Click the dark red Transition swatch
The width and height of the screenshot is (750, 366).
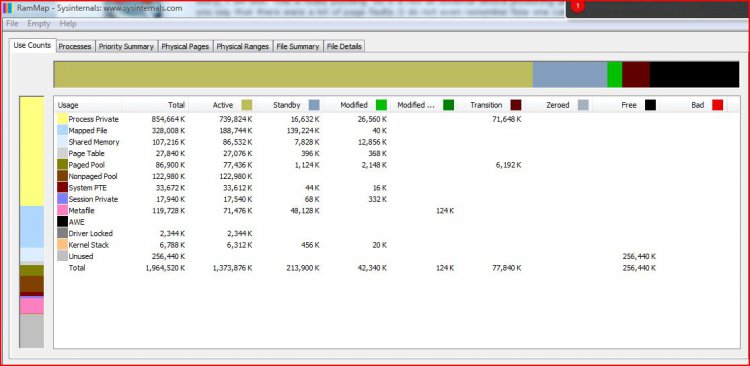tap(516, 105)
